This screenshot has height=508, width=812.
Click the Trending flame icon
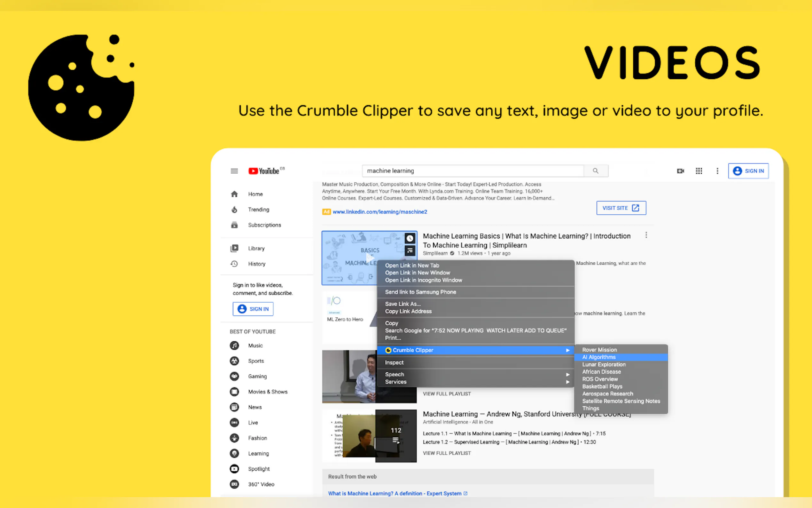click(x=234, y=209)
